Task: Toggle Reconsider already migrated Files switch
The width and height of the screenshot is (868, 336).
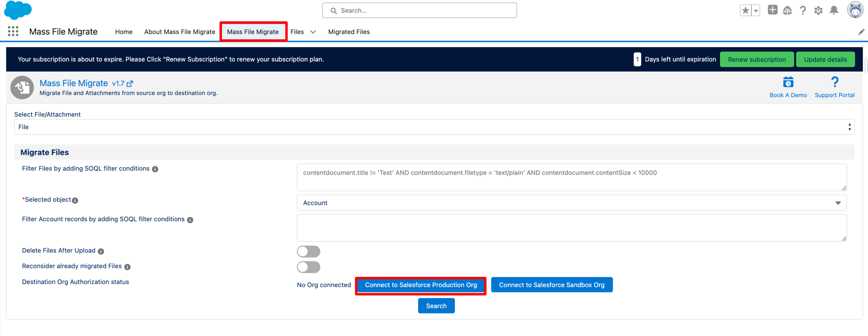Action: 308,267
